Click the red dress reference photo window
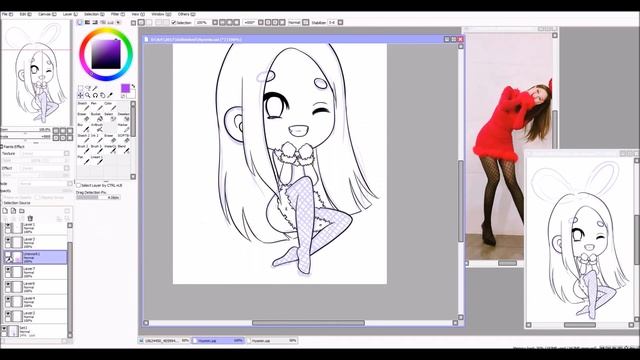Screen dimensions: 640x360 click(510, 147)
